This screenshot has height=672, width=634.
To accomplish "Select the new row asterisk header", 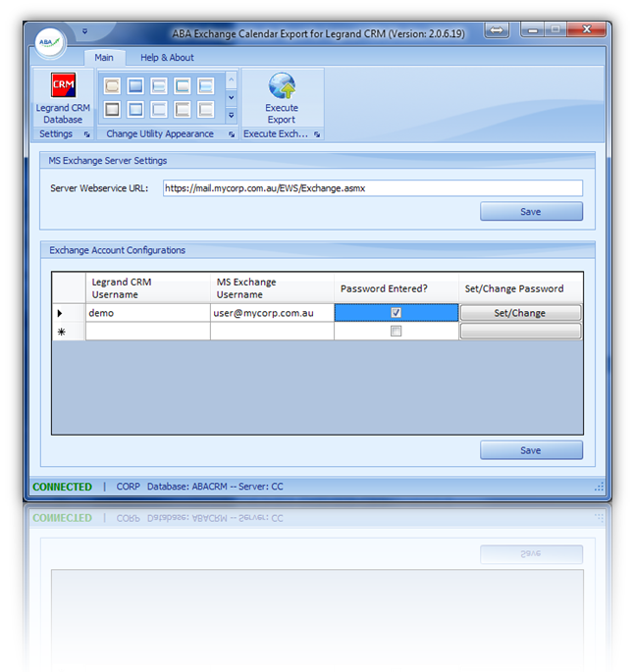I will click(x=69, y=332).
